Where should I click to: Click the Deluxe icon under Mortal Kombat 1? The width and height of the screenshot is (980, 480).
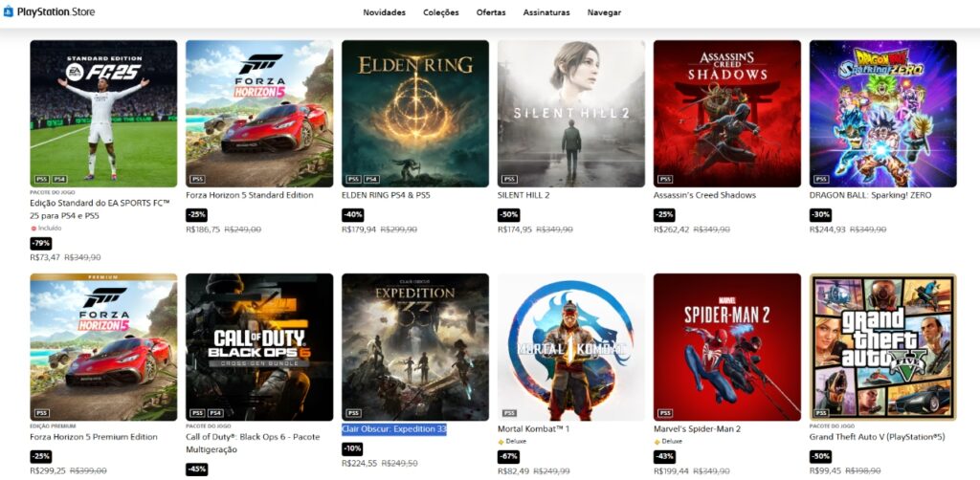[501, 442]
